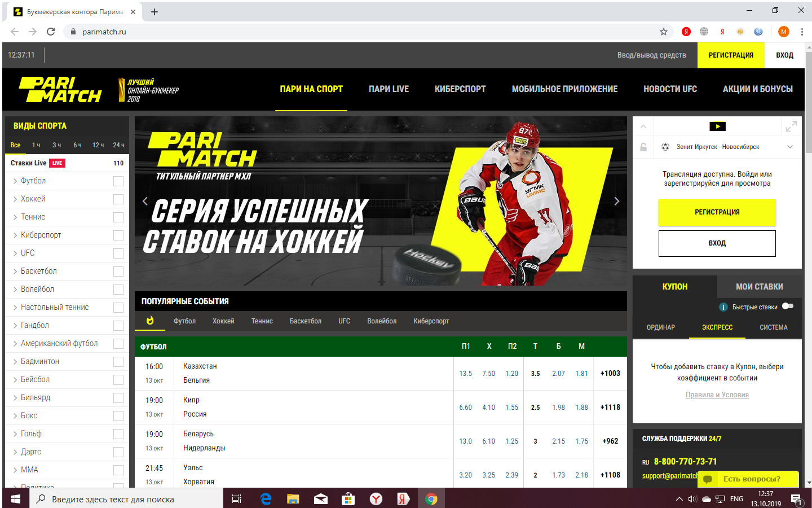
Task: Open Yandex Browser from taskbar
Action: [x=376, y=498]
